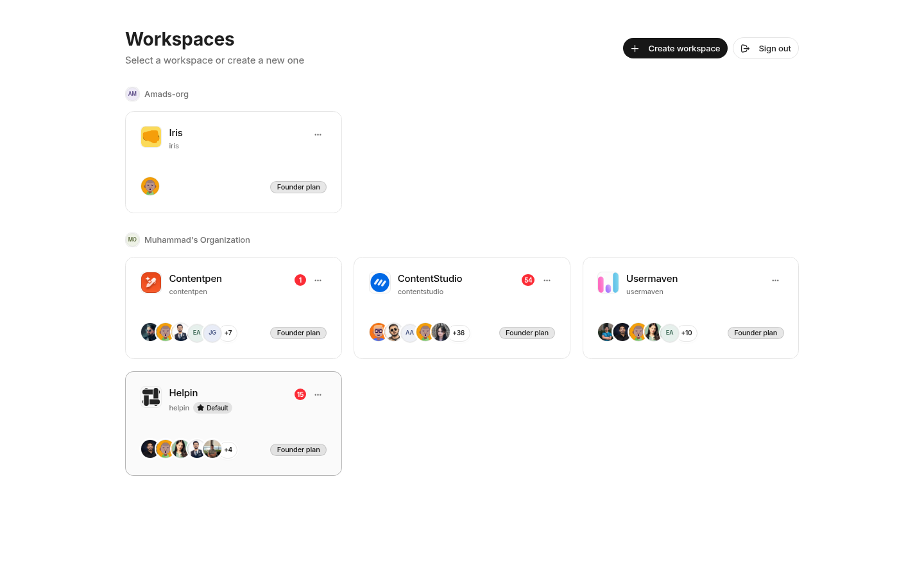This screenshot has height=578, width=924.
Task: Click the Amads-org organization label
Action: coord(167,94)
